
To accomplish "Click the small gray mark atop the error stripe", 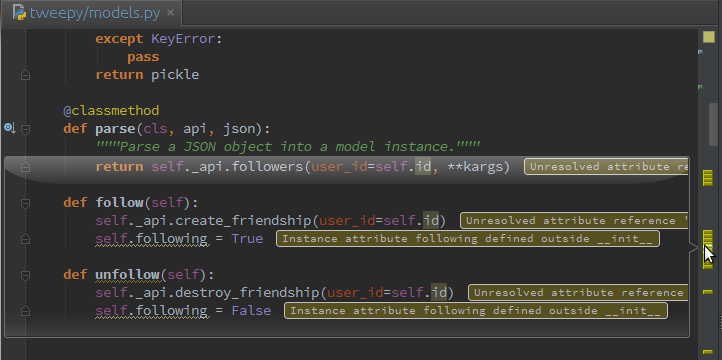I will click(x=700, y=52).
